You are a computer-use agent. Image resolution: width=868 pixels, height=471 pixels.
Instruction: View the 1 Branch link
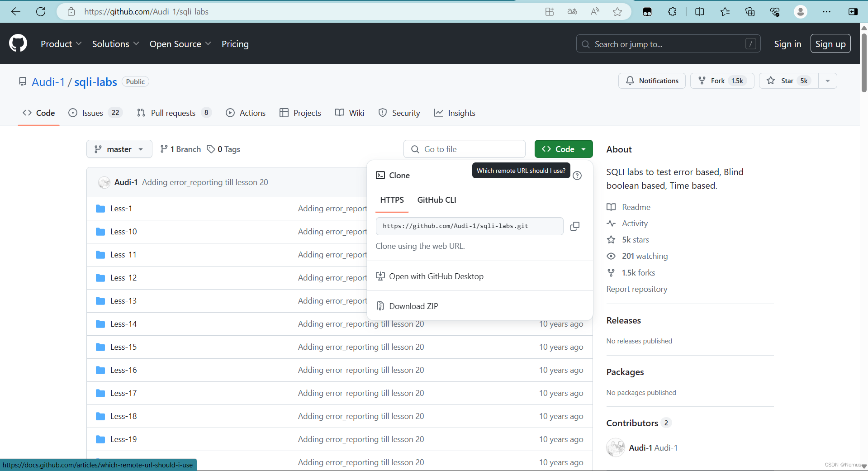point(180,149)
